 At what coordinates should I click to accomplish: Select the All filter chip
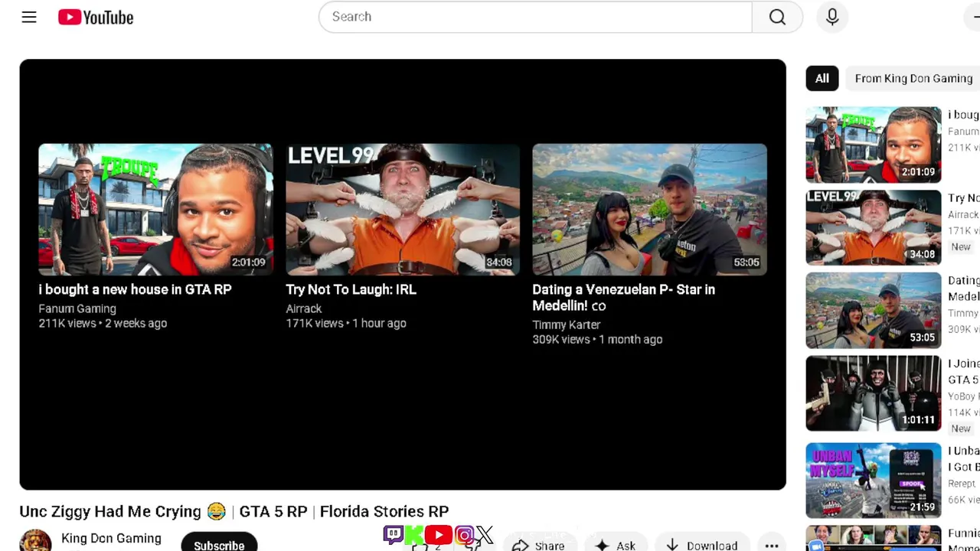click(822, 78)
